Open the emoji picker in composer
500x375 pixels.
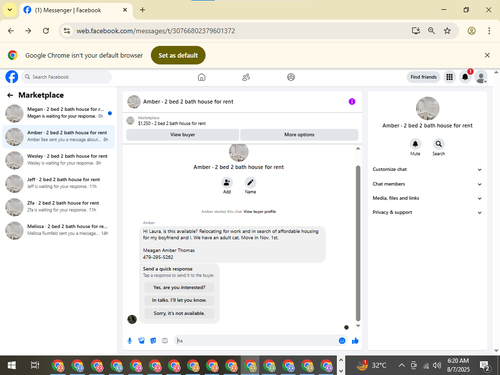coord(342,341)
